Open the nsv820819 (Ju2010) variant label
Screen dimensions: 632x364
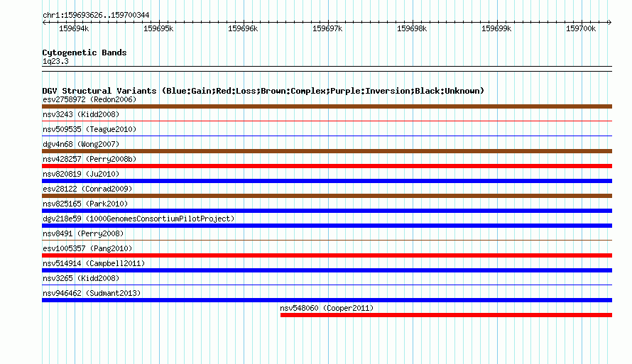[81, 174]
